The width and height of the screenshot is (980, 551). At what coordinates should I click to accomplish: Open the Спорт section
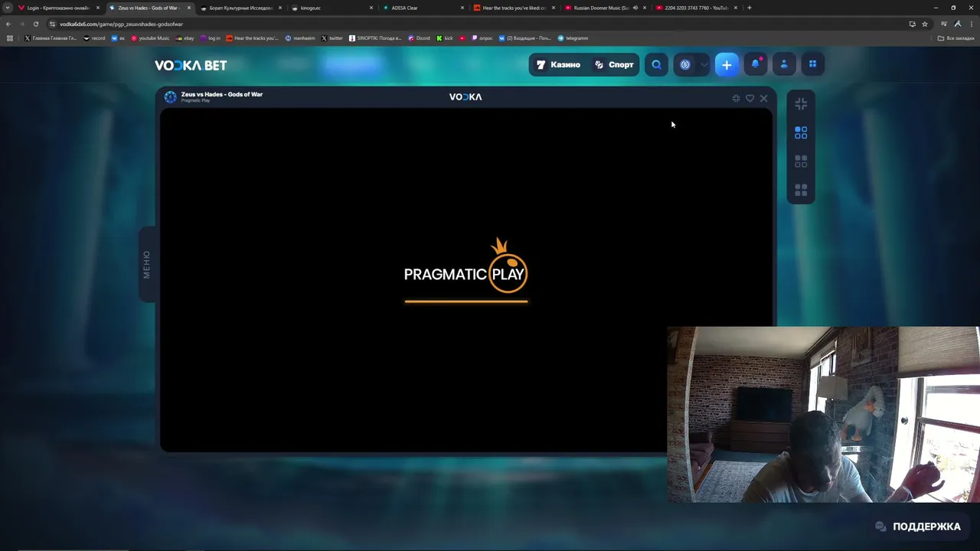614,65
